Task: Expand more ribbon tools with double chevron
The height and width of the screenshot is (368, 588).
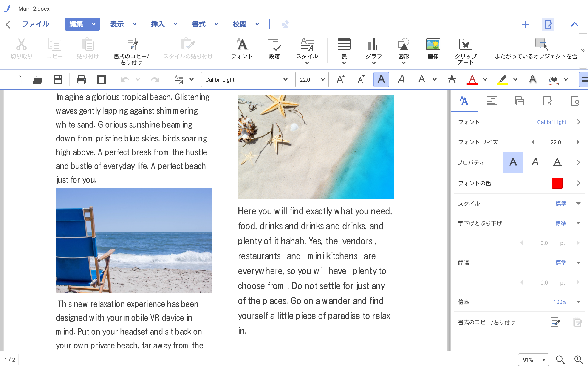Action: point(583,51)
